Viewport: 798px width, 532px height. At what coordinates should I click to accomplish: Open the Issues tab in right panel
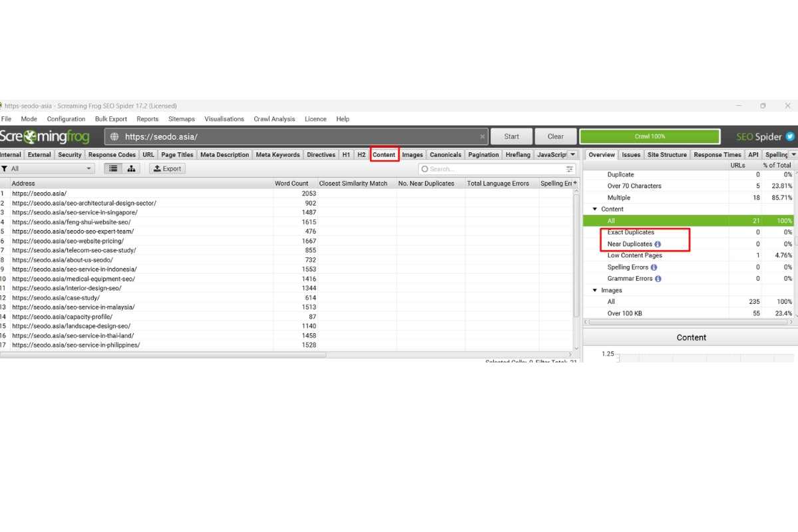[631, 155]
